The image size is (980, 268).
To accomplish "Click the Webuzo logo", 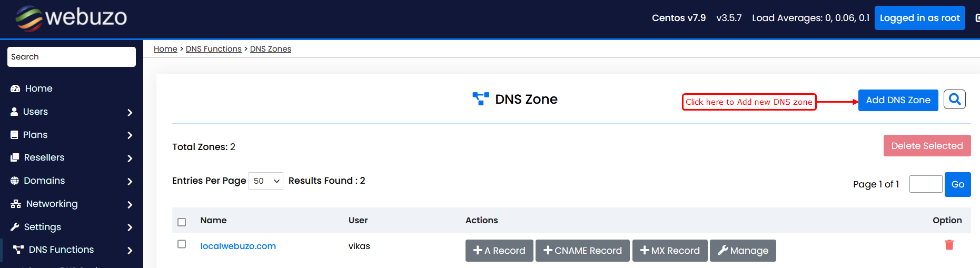I will pos(71,18).
